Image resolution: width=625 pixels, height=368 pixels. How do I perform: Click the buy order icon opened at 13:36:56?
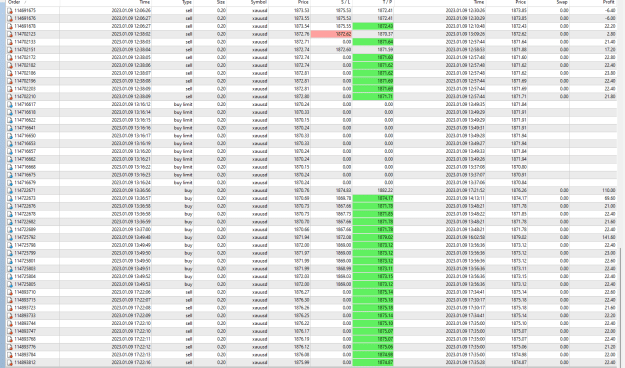point(10,190)
